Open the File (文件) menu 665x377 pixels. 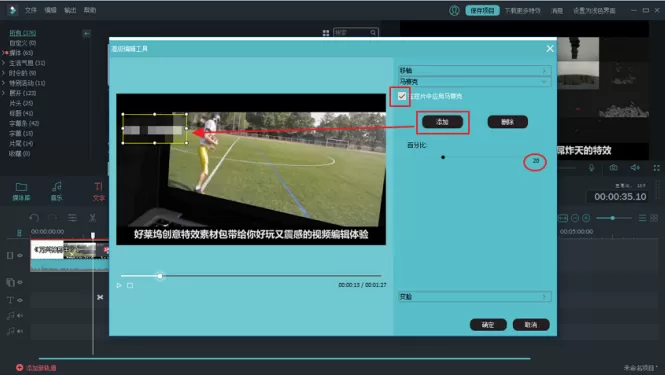tap(31, 10)
